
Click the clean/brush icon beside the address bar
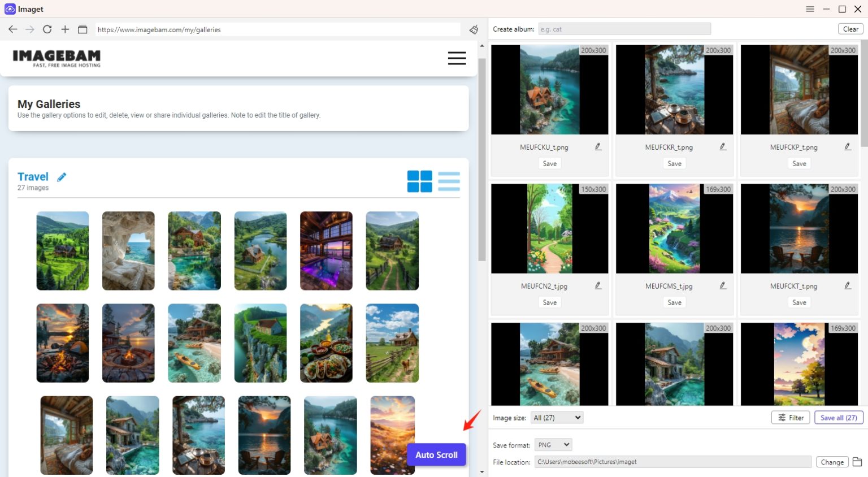[x=474, y=29]
